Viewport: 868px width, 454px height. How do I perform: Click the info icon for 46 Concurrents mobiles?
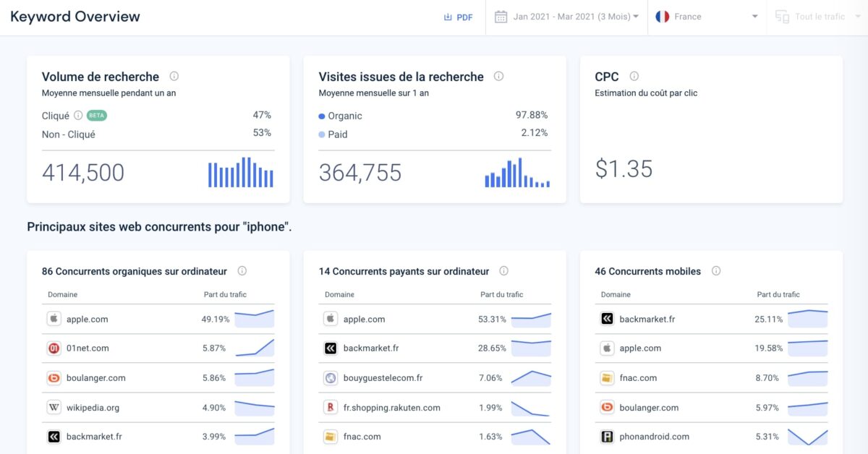coord(716,271)
